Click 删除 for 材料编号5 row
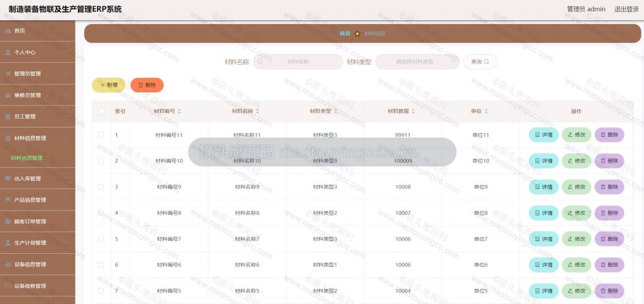The width and height of the screenshot is (644, 304). pyautogui.click(x=609, y=291)
